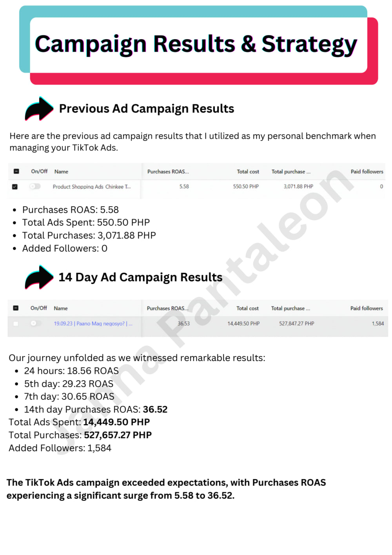The width and height of the screenshot is (392, 555).
Task: Switch on the Product Shopping Ads Chinkee campaign toggle
Action: [x=35, y=186]
